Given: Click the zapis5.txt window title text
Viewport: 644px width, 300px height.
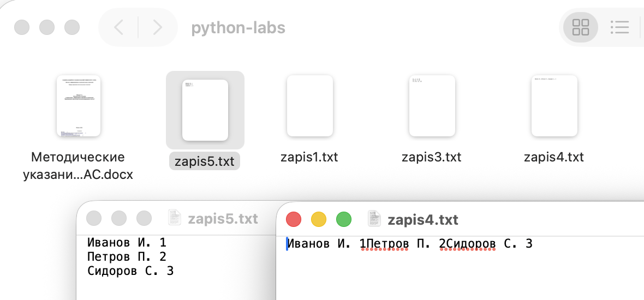Looking at the screenshot, I should point(223,219).
